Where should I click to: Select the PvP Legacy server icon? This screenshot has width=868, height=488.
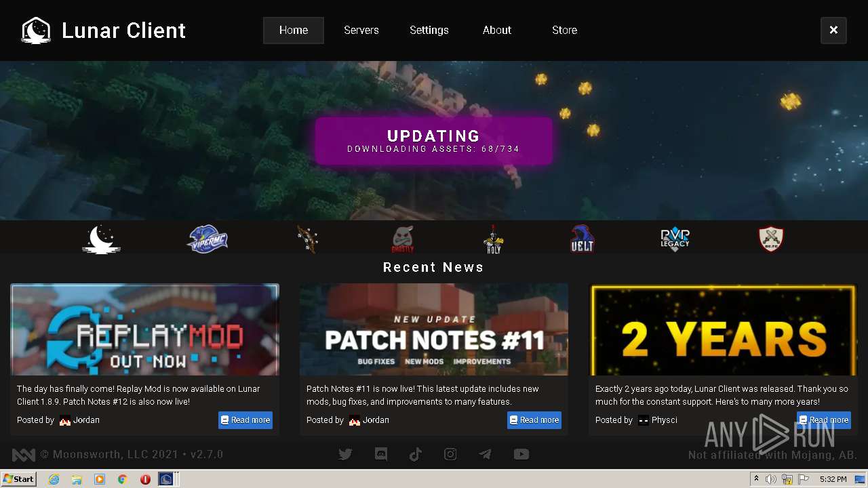pyautogui.click(x=675, y=239)
